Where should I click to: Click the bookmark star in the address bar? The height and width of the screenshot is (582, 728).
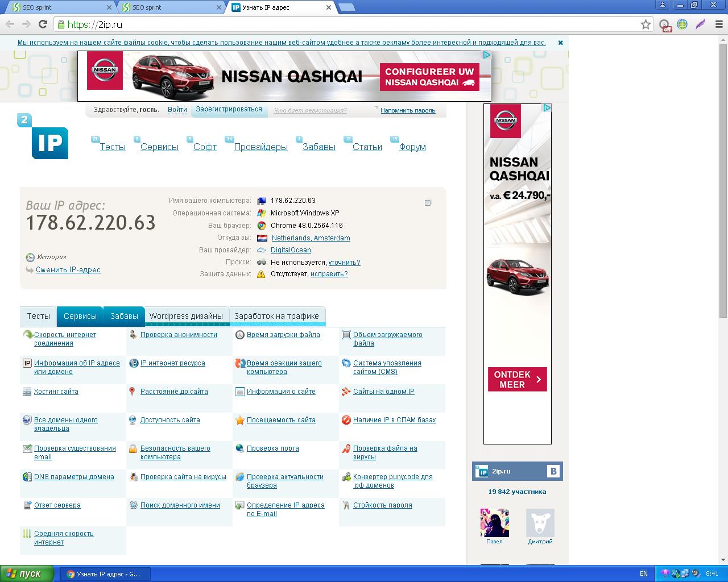click(646, 24)
